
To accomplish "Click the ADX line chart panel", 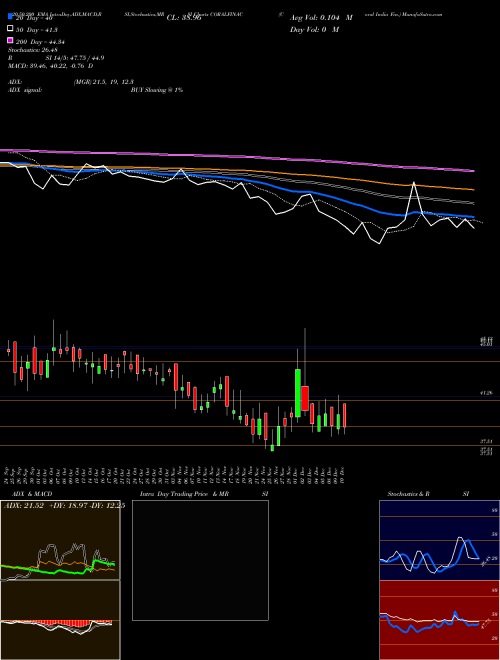I will [60, 540].
